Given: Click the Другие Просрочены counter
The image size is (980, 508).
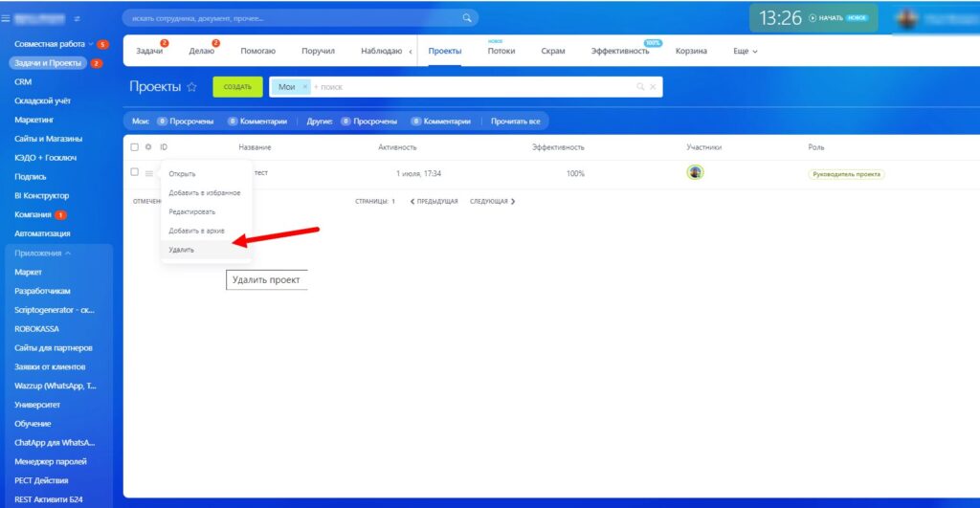Looking at the screenshot, I should 368,121.
